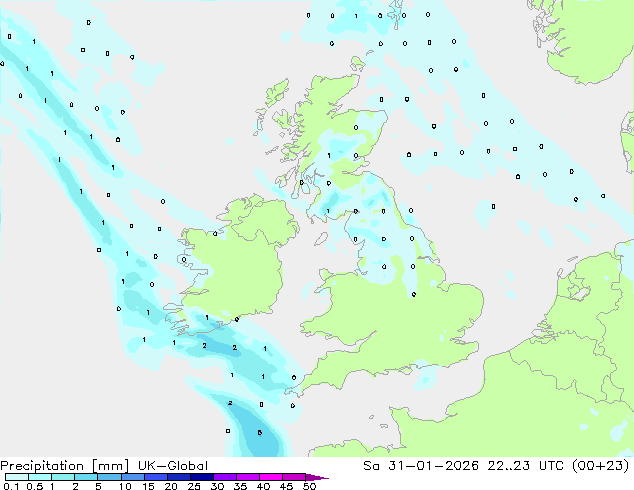Select the 25–30 mm dark blue swatch
Viewport: 634px width, 490px height.
pos(201,477)
